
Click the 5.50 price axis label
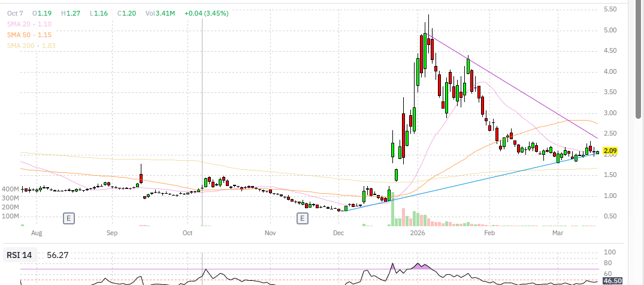click(x=610, y=9)
